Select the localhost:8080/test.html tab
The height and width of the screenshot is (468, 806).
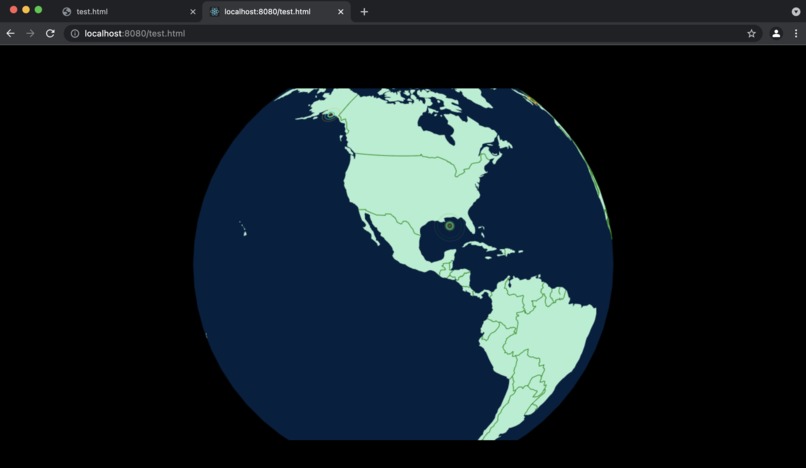(277, 11)
